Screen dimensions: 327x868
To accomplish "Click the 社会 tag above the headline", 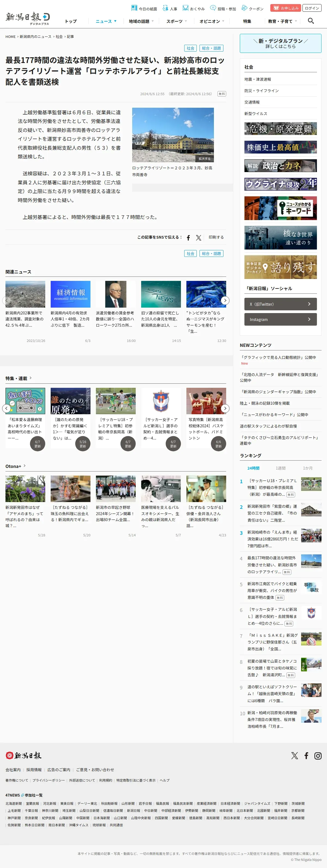I will [190, 48].
